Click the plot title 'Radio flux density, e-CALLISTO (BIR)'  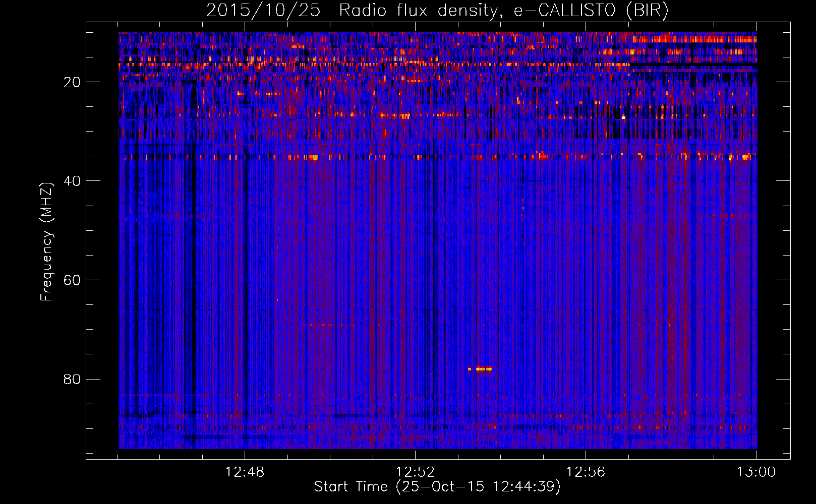coord(503,11)
